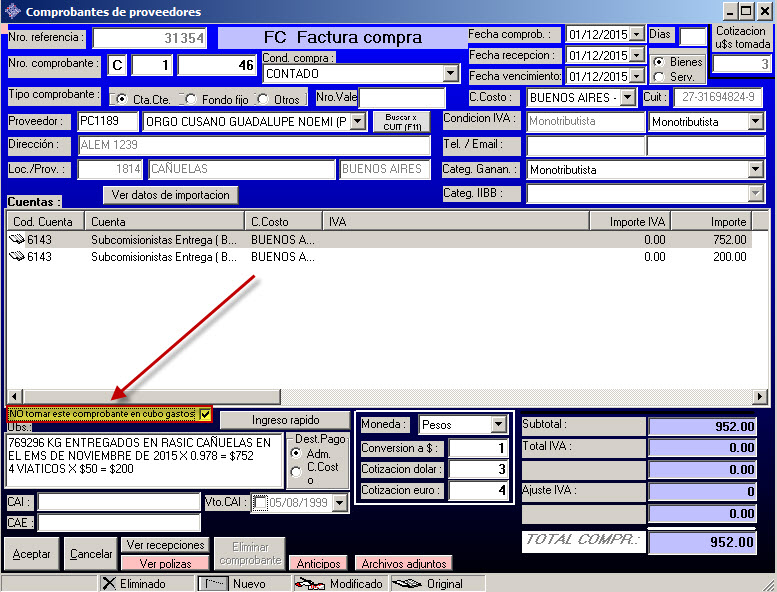Click the Original icon in status bar
The width and height of the screenshot is (777, 592).
pyautogui.click(x=406, y=583)
